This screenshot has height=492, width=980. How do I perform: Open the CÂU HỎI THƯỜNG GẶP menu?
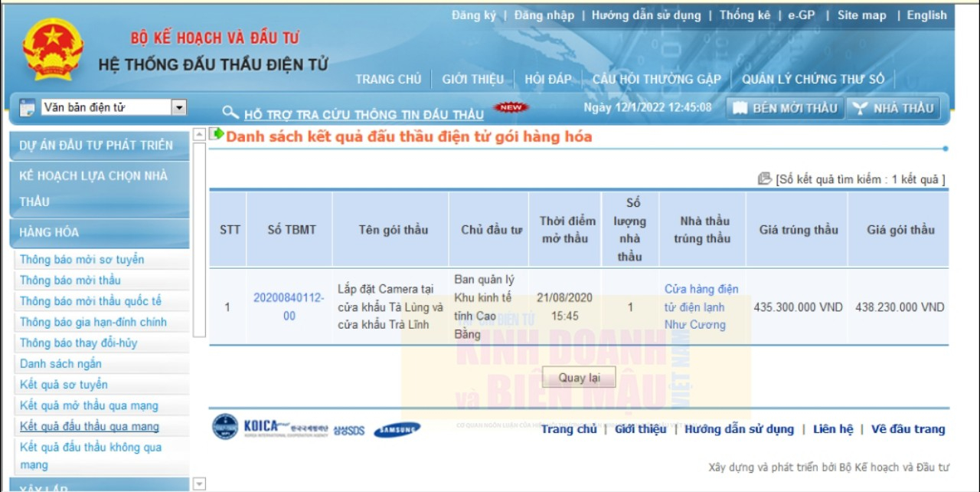point(656,79)
